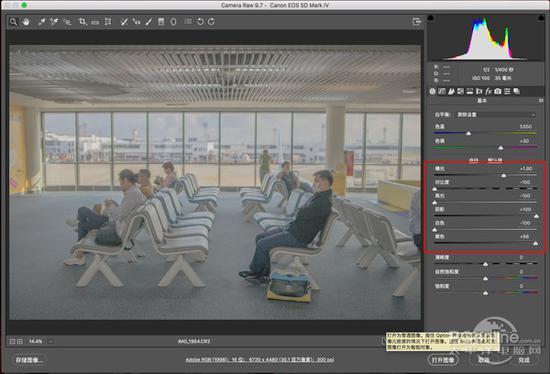Image resolution: width=550 pixels, height=374 pixels.
Task: Select the Straighten tool
Action: tap(95, 22)
